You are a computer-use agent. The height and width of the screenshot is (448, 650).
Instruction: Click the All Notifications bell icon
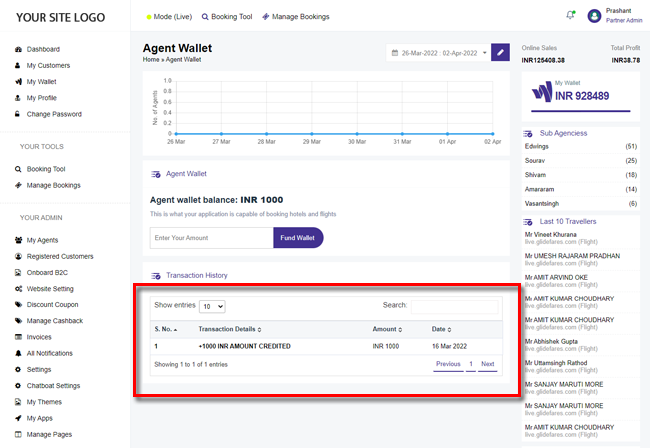(18, 354)
